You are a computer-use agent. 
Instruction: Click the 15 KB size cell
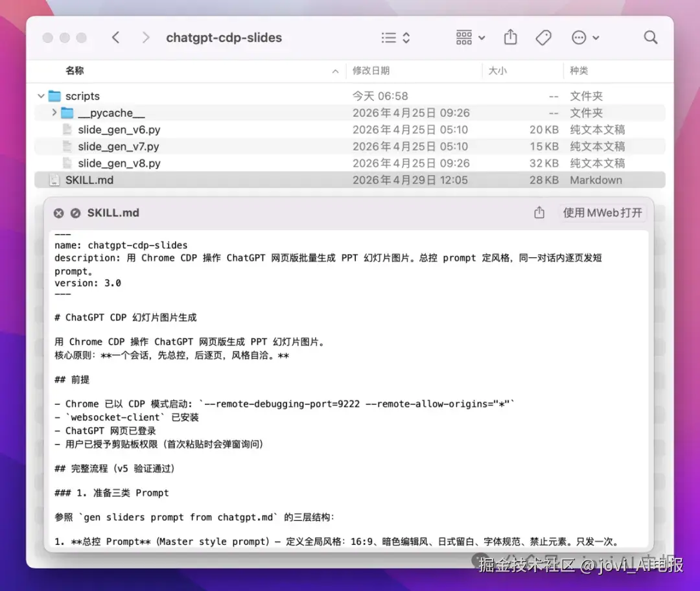[x=544, y=146]
